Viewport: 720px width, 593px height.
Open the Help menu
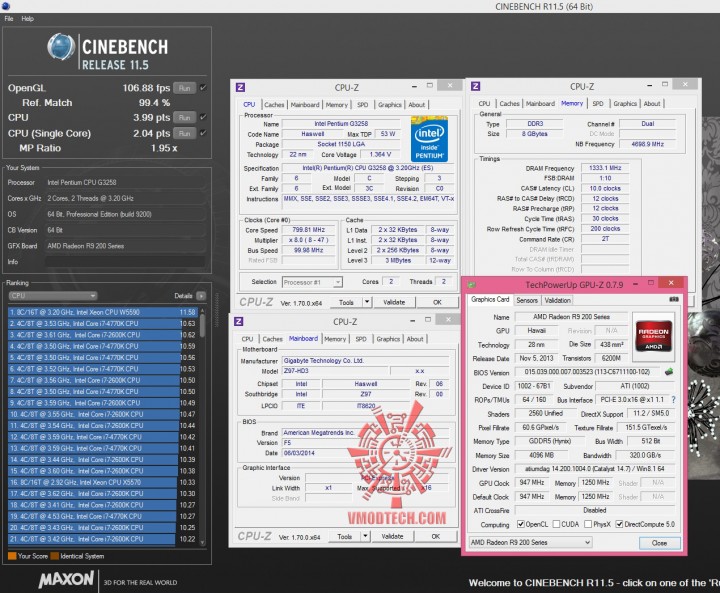tap(28, 19)
